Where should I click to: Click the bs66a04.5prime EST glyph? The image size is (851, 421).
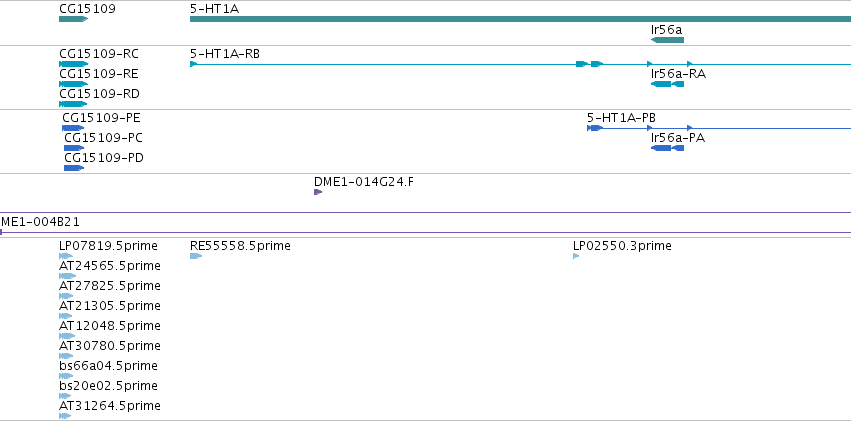(x=65, y=376)
